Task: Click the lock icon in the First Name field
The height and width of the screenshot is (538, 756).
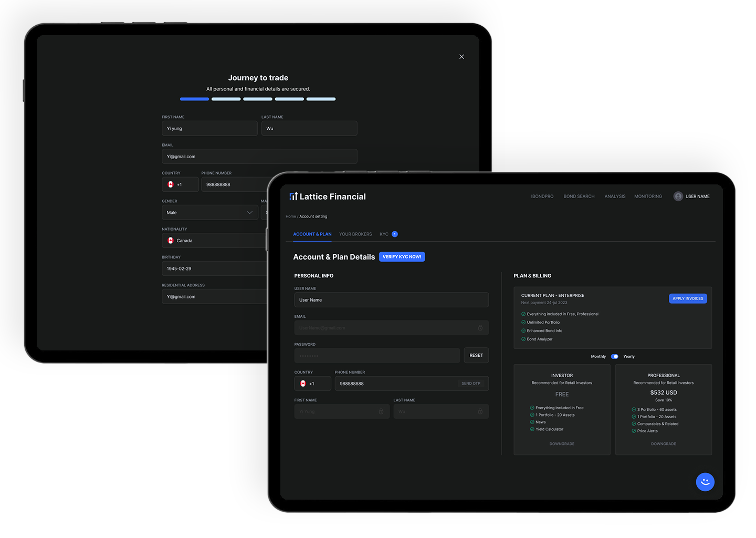Action: [381, 411]
